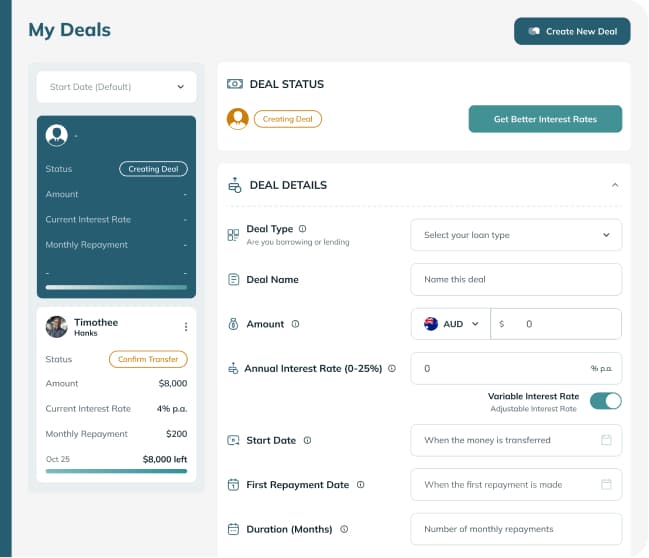Open the Select your loan type dropdown
The image size is (649, 558).
click(516, 235)
